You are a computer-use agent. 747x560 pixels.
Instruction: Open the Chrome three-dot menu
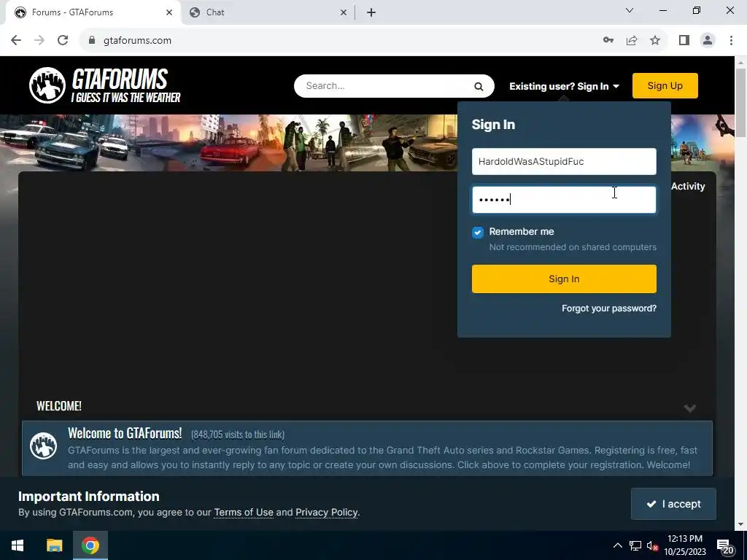tap(731, 40)
